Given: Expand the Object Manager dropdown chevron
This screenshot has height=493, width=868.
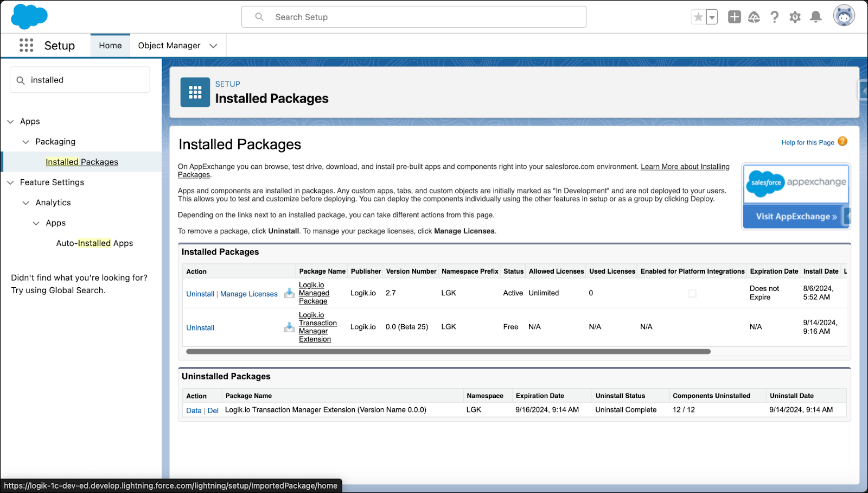Looking at the screenshot, I should click(x=213, y=46).
